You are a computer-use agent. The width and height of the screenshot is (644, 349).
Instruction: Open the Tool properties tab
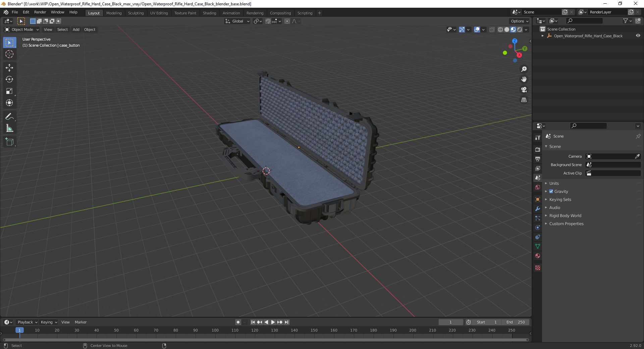(x=538, y=138)
